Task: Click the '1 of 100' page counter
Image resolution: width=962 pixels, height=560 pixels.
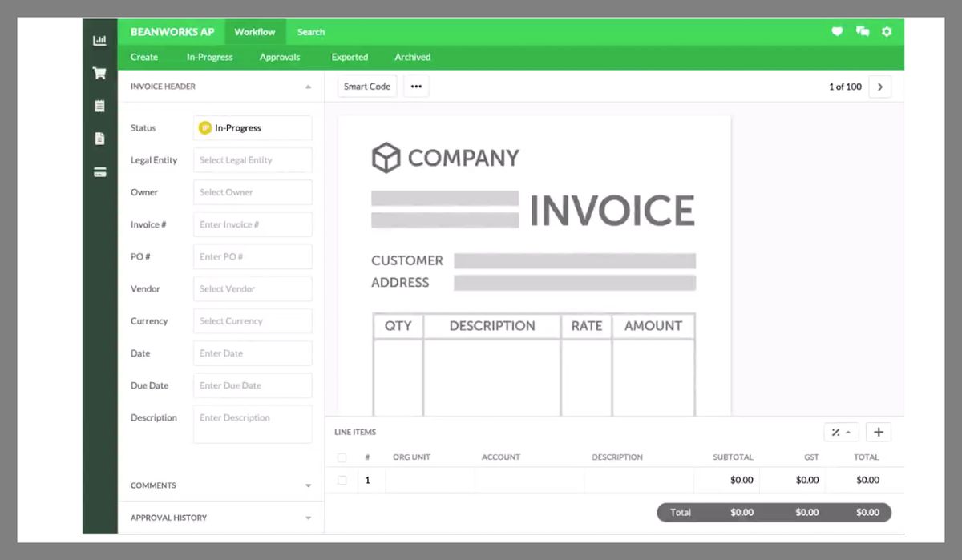Action: coord(845,87)
